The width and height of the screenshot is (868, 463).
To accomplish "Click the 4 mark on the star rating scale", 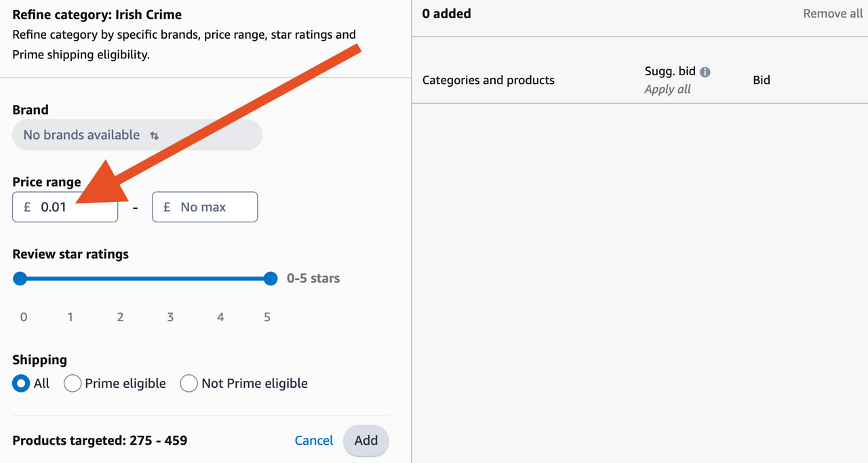I will 220,317.
